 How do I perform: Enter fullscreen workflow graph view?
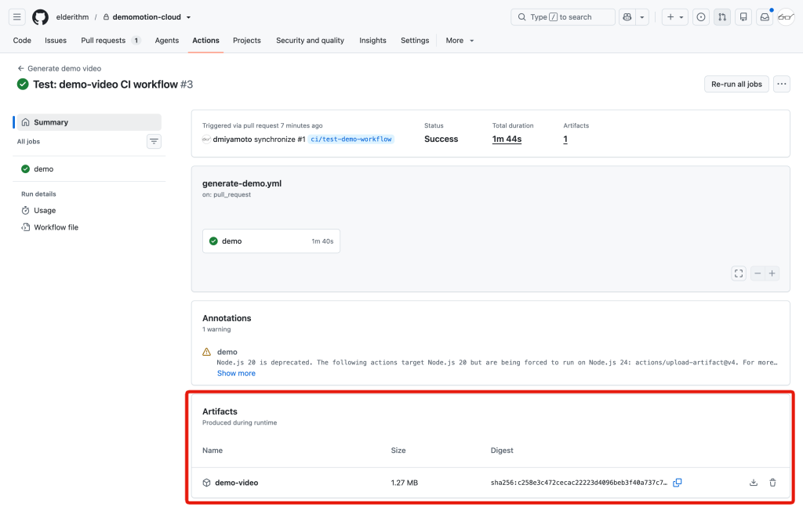pyautogui.click(x=739, y=273)
